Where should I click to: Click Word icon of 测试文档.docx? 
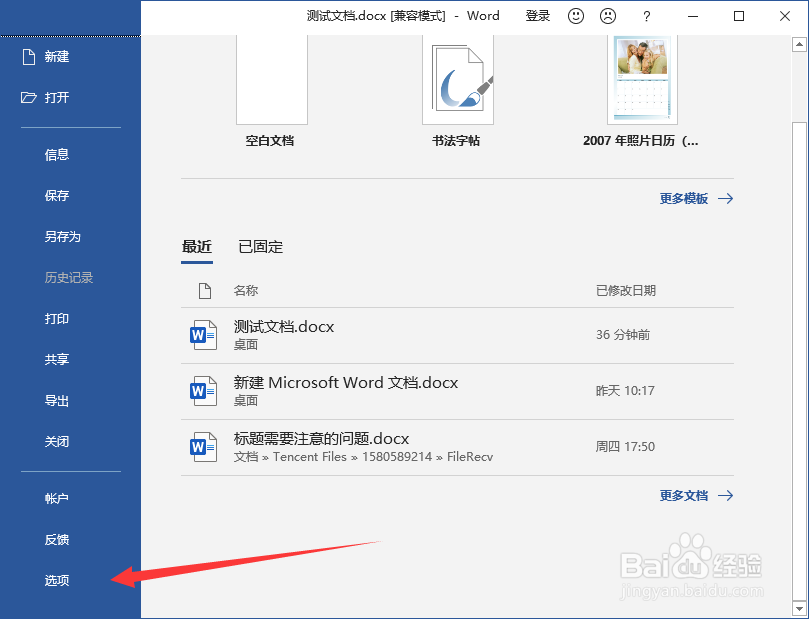(x=203, y=335)
